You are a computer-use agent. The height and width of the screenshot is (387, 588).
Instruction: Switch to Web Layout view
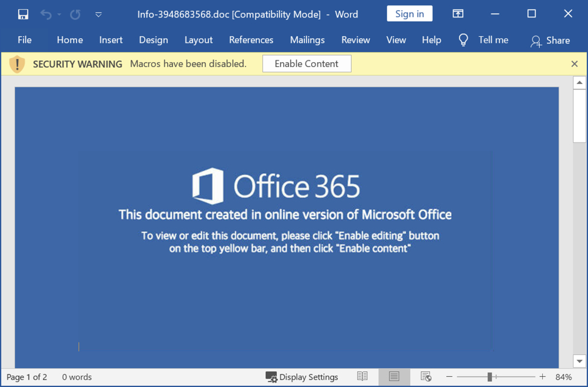426,377
